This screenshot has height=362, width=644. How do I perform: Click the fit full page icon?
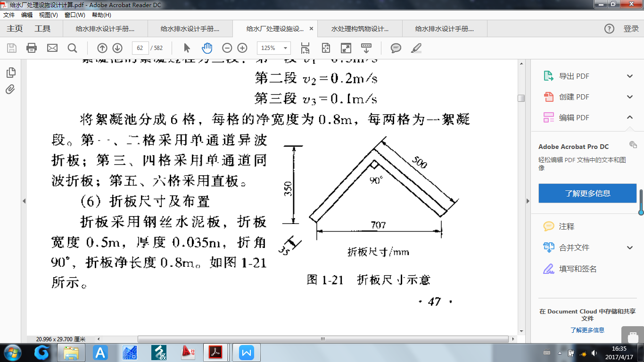(x=326, y=48)
